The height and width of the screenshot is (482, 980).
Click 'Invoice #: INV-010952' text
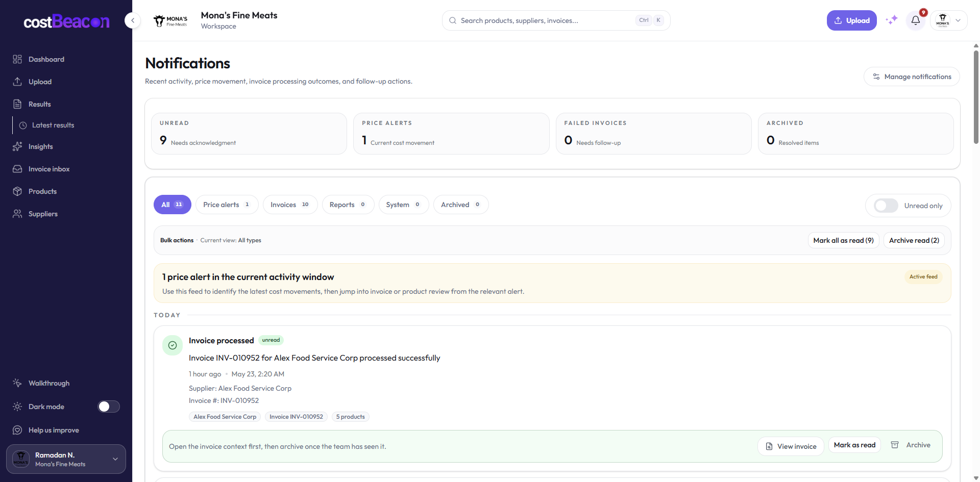[224, 400]
